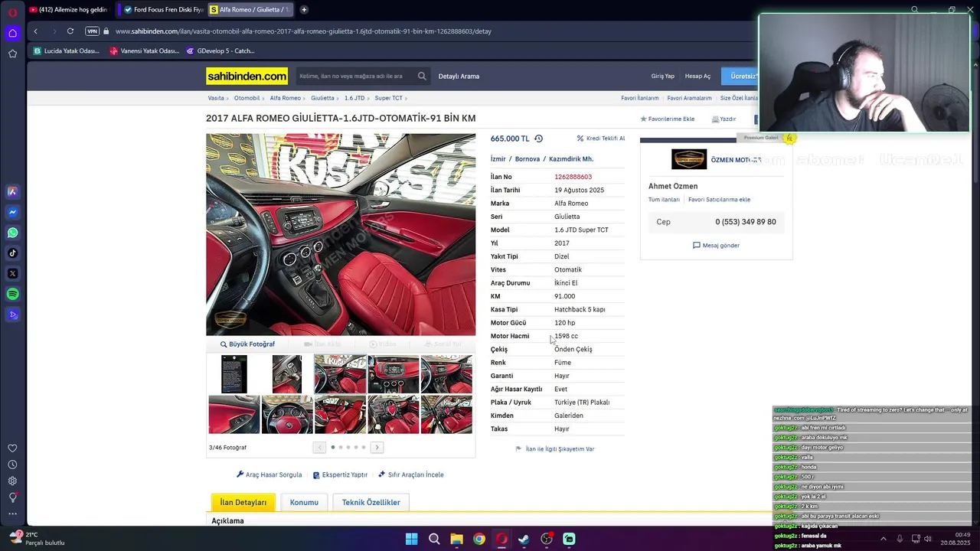980x551 pixels.
Task: Open X (Twitter) in the Opera sidebar
Action: (x=12, y=273)
